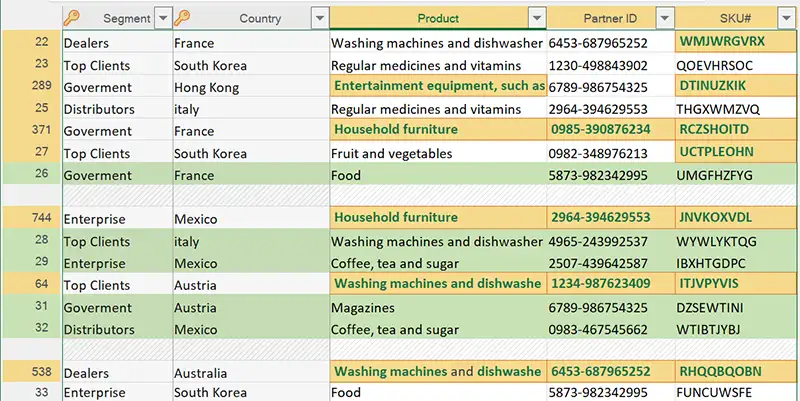This screenshot has width=800, height=401.
Task: Select row header 64
Action: pyautogui.click(x=33, y=284)
